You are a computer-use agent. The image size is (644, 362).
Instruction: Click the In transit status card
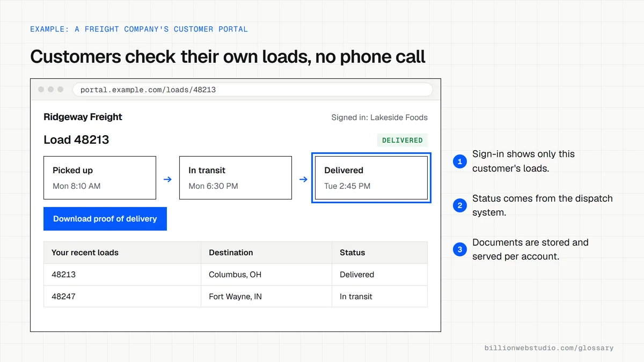pos(236,178)
